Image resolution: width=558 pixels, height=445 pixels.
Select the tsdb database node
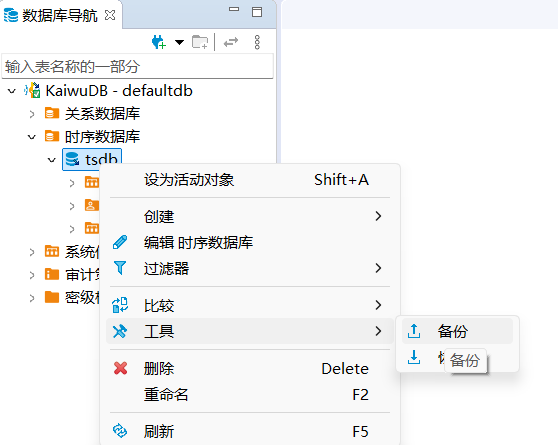point(92,159)
